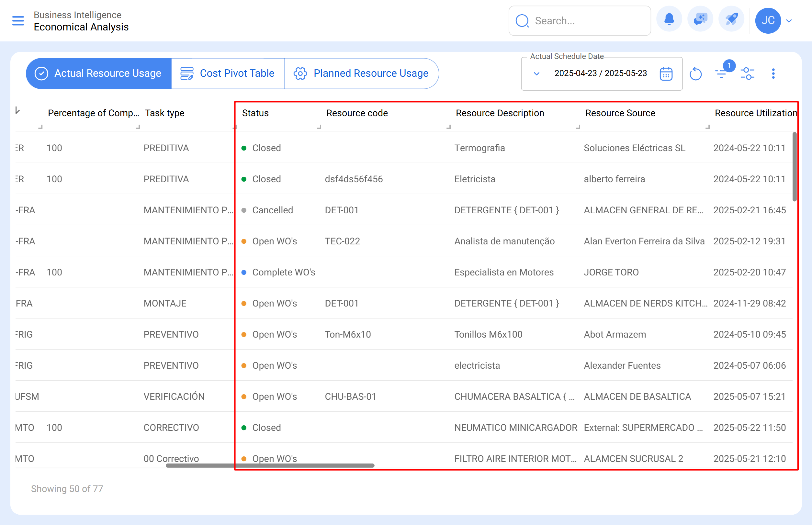Sort by Resource Utilization column header

pos(756,113)
